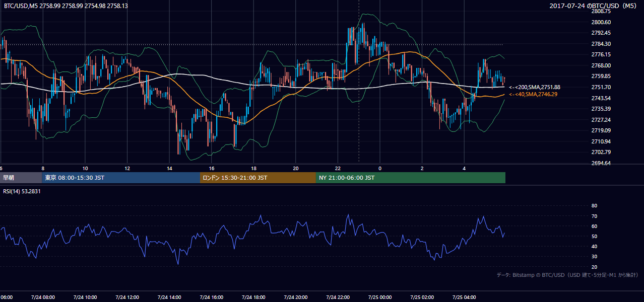This screenshot has height=302, width=644.
Task: Click the 東京 08:00-15:30 JST session bar
Action: pyautogui.click(x=121, y=178)
